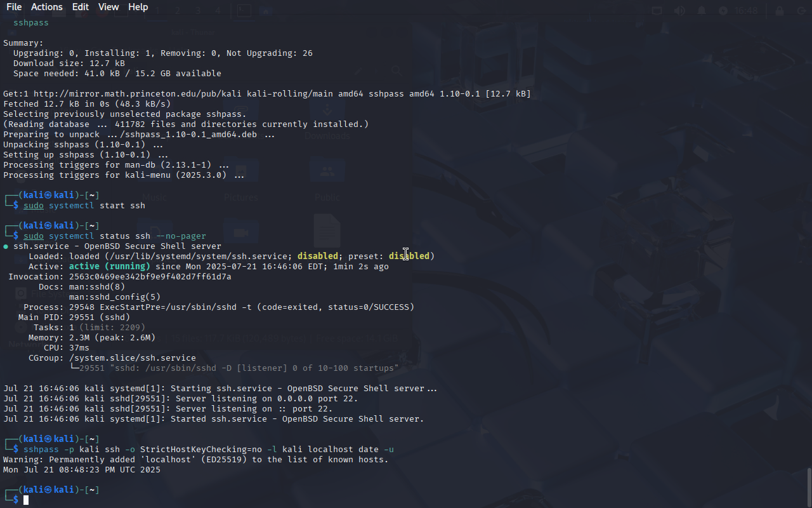Click the 'Process: 29548 ExecStartPre' line
This screenshot has width=812, height=508.
coord(219,307)
